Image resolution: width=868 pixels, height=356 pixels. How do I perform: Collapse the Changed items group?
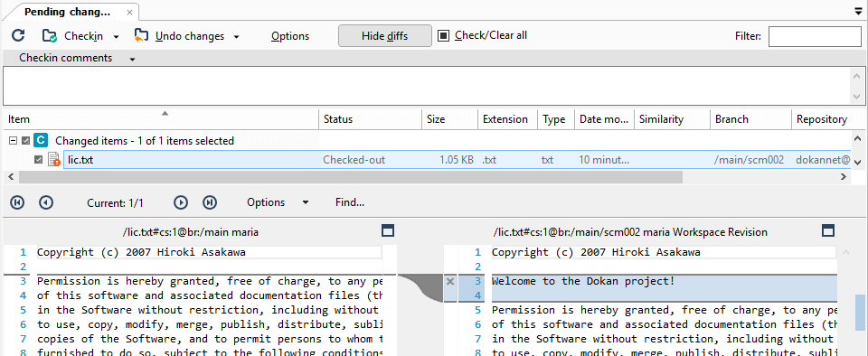pos(13,141)
